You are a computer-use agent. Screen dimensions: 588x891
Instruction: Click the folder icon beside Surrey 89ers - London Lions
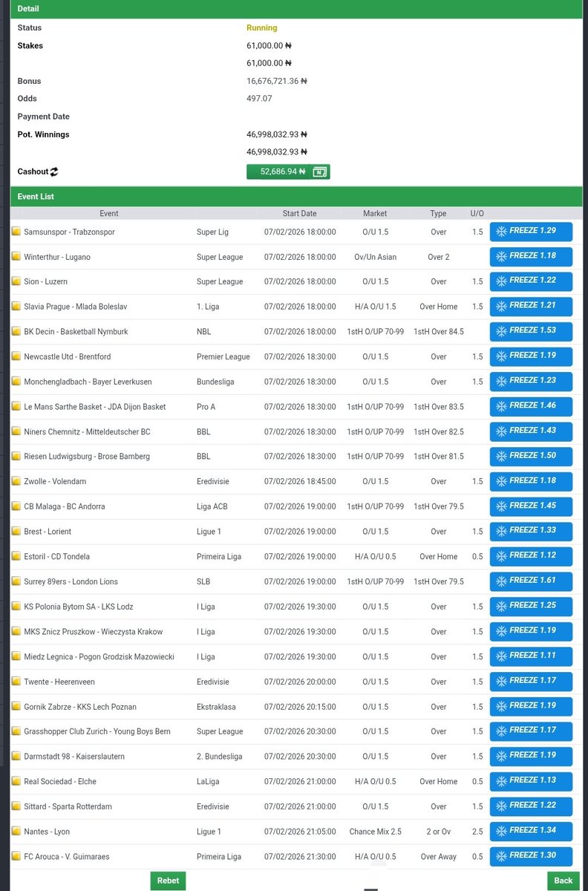pos(16,581)
